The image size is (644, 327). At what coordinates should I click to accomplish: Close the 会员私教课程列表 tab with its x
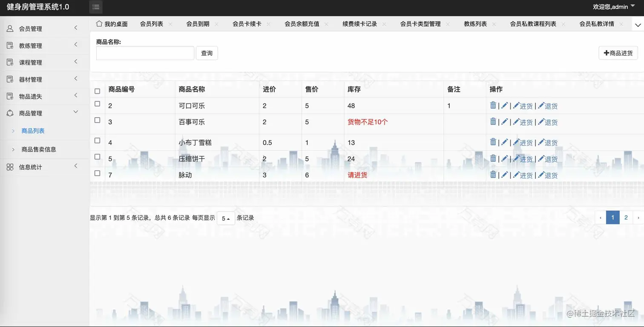(563, 24)
